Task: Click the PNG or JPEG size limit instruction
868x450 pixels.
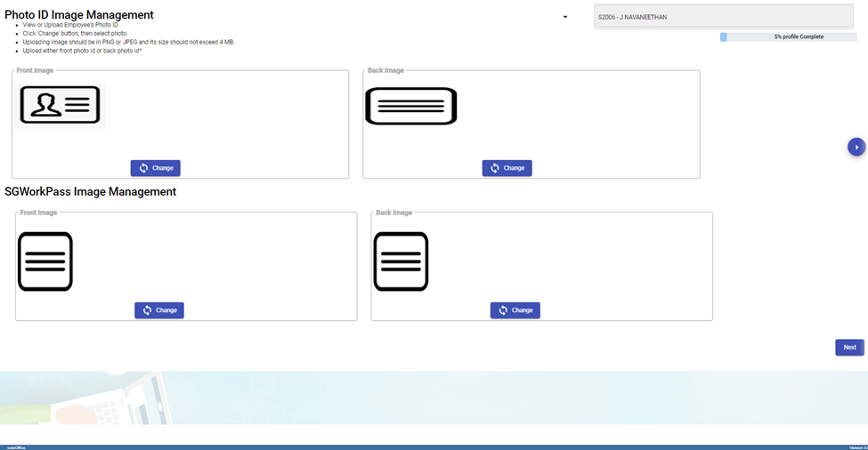Action: coord(129,42)
